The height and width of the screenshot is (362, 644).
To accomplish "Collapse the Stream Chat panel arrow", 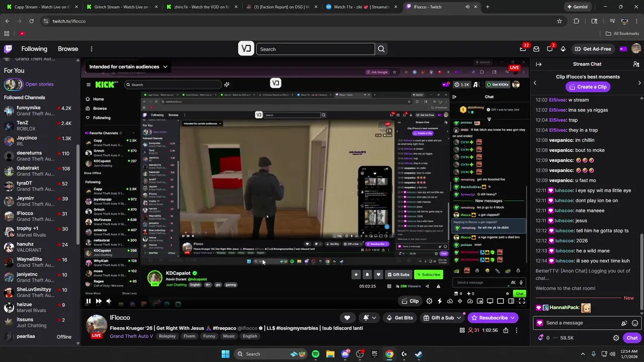I will coord(538,64).
